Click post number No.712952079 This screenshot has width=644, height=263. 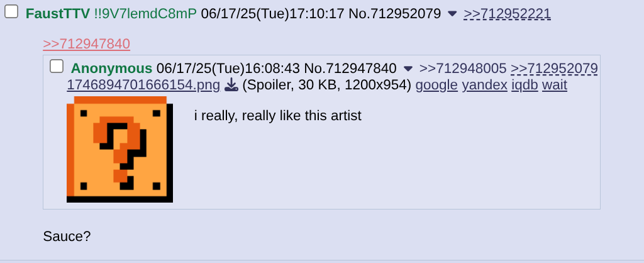[395, 14]
